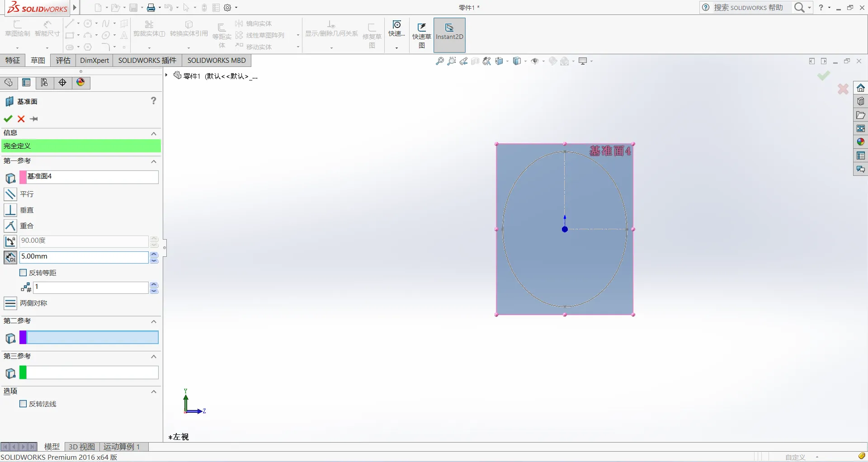
Task: Open the SOLIDWORKS MBD tab
Action: click(x=217, y=61)
